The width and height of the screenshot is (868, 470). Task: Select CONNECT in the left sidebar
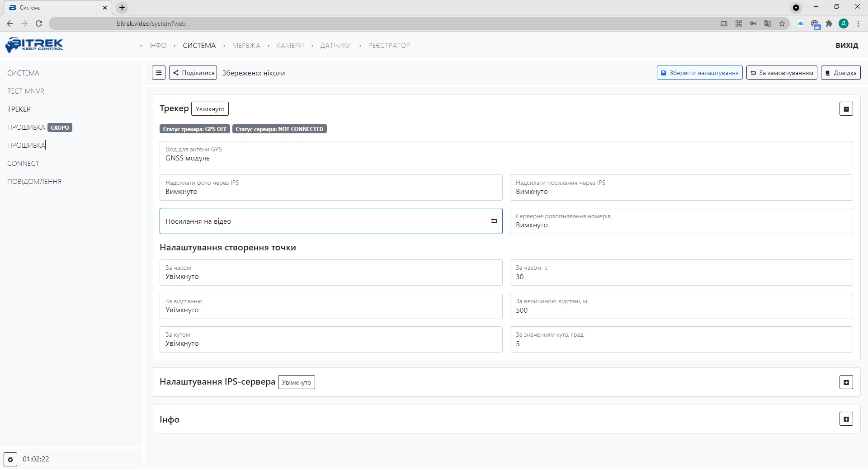click(23, 164)
